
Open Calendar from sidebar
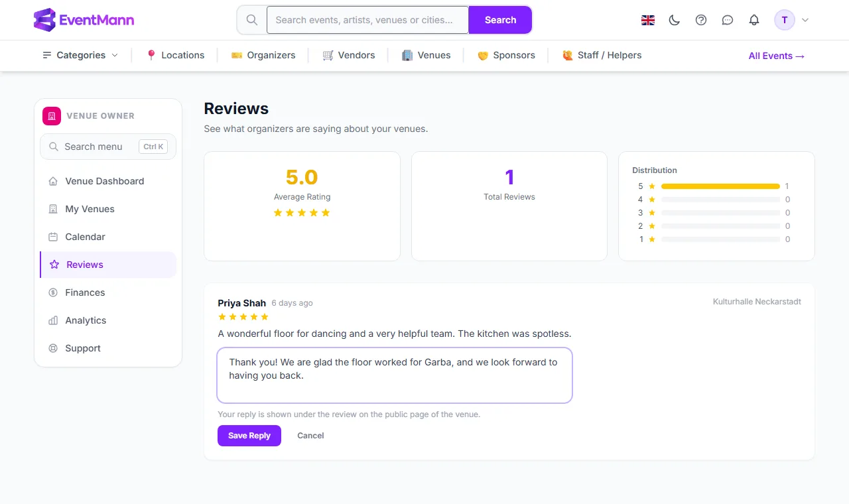point(108,237)
